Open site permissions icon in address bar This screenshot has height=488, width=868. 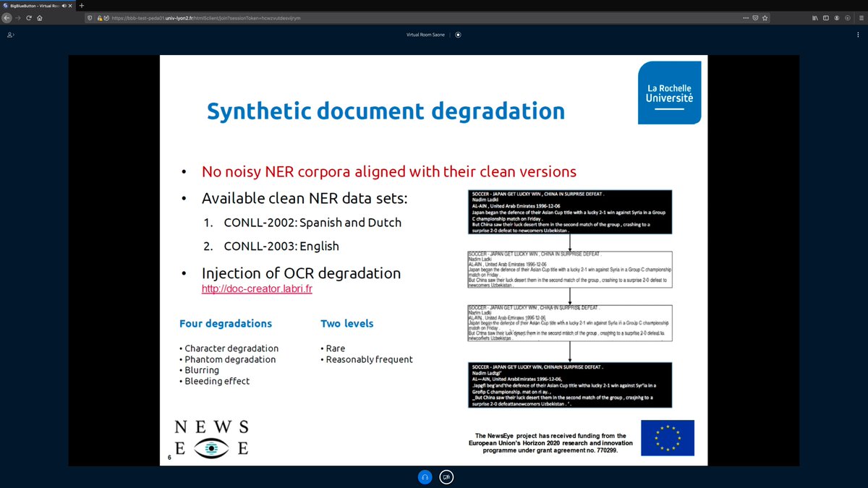click(x=106, y=17)
